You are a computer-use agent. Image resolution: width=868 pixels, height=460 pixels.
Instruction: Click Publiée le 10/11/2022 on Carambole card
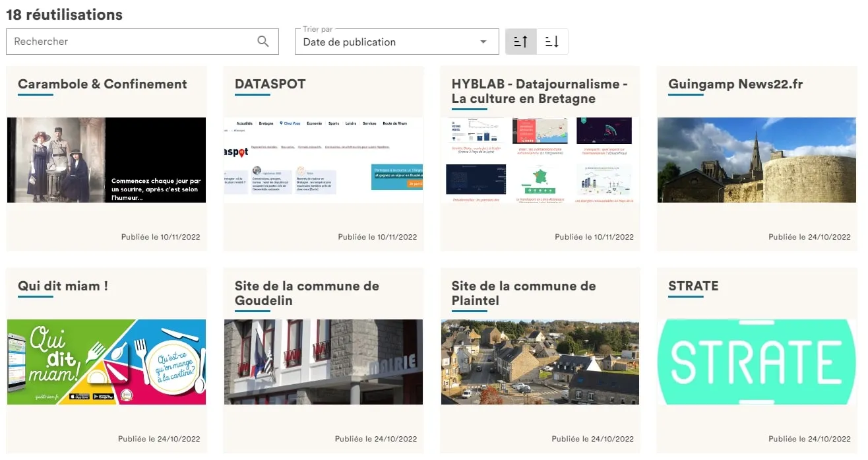[160, 237]
